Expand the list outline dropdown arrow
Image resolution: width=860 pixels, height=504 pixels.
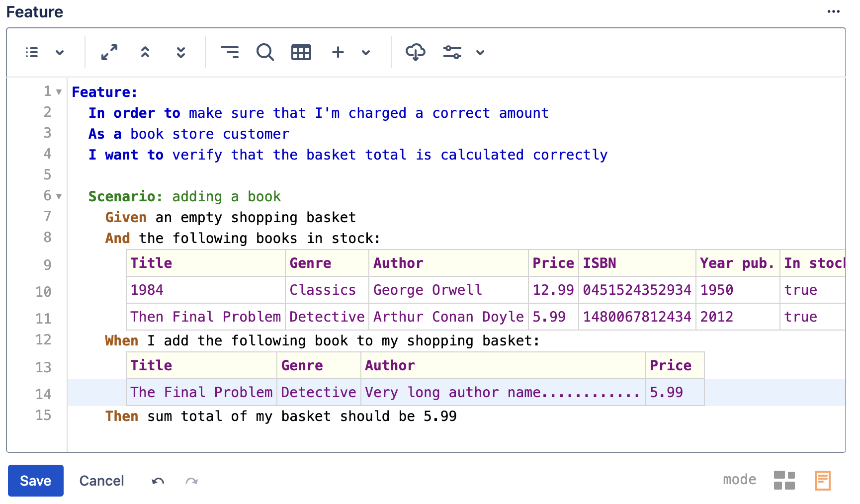pyautogui.click(x=60, y=52)
